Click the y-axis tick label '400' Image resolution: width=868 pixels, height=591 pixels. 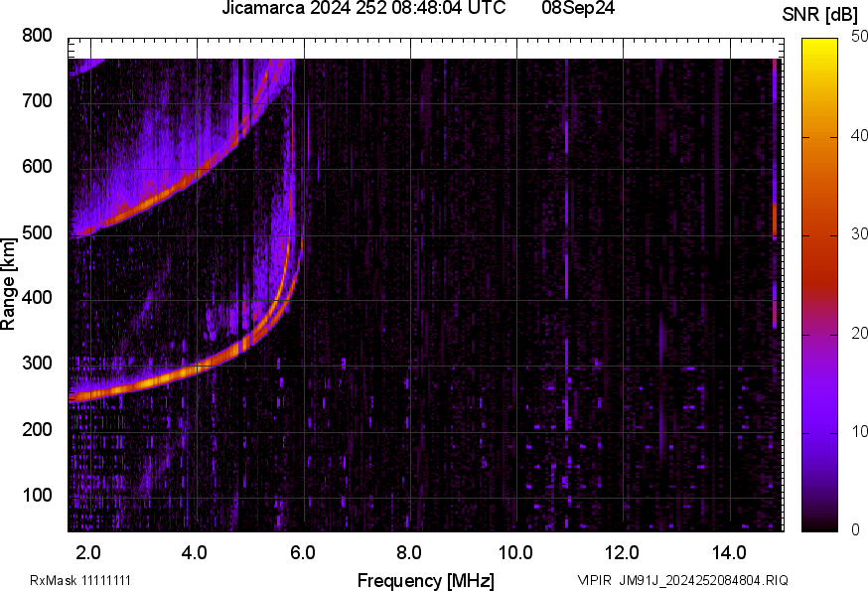point(37,297)
